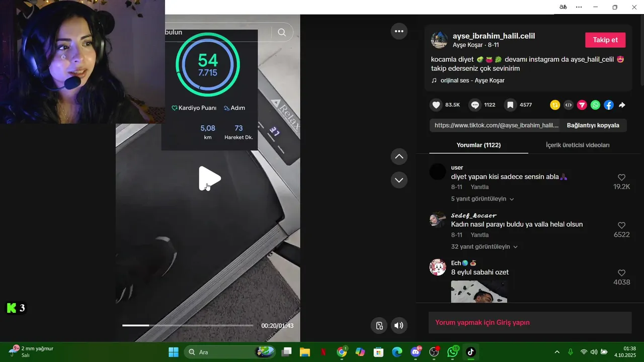644x362 pixels.
Task: Expand 5 yanıt görüntüleyin replies
Action: pos(482,199)
